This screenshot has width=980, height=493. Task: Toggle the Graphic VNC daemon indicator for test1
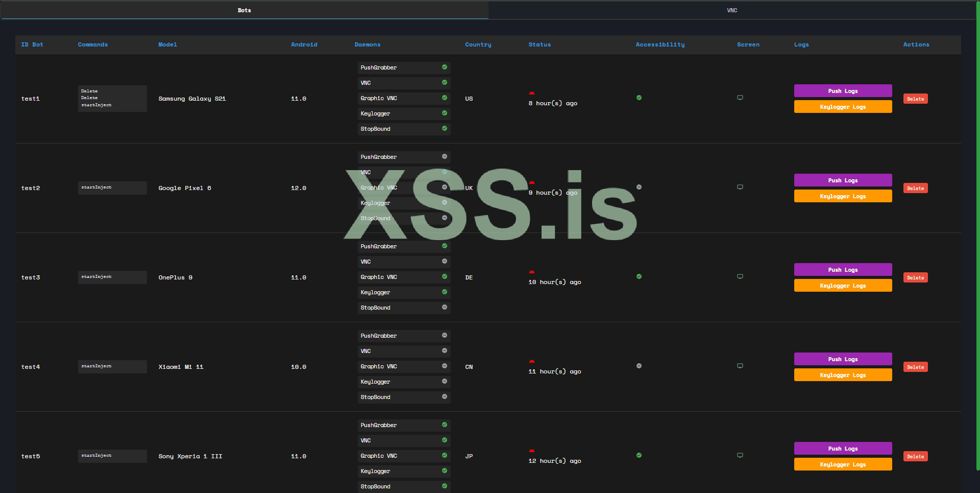pyautogui.click(x=444, y=98)
